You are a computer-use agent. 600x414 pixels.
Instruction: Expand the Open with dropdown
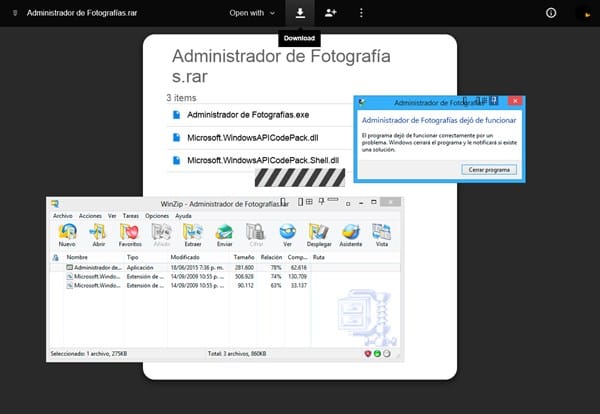tap(252, 13)
